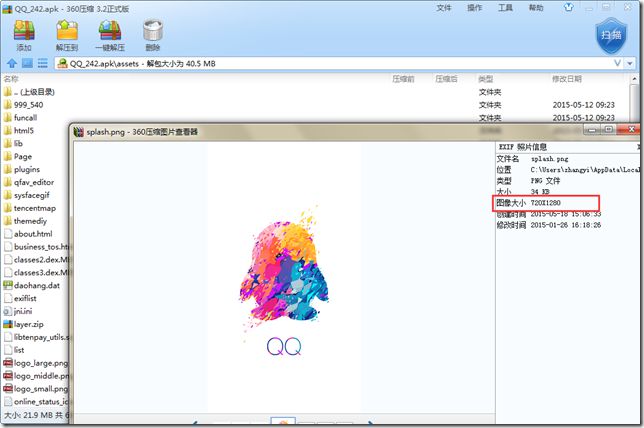Select the funcall folder
This screenshot has height=428, width=644.
21,117
